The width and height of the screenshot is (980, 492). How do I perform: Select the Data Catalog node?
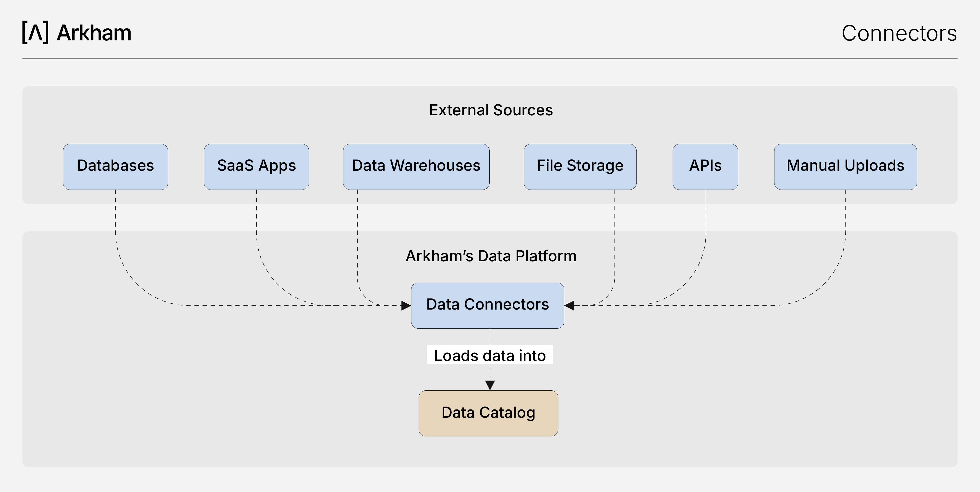pos(488,413)
